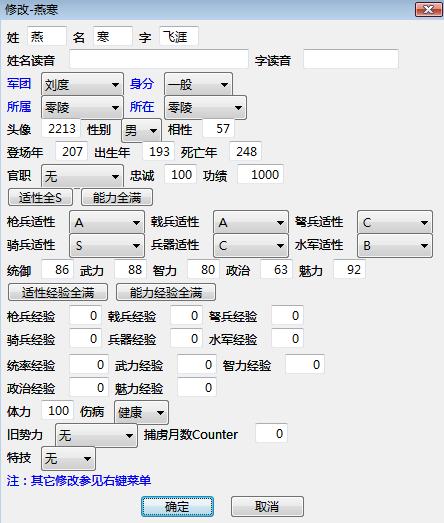Click the 登场年 field showing 207

point(72,152)
